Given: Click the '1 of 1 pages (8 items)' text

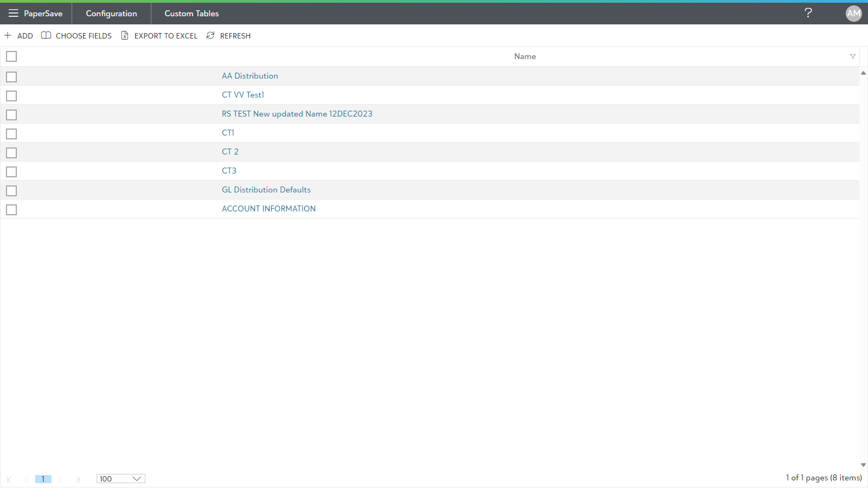Looking at the screenshot, I should (x=824, y=478).
